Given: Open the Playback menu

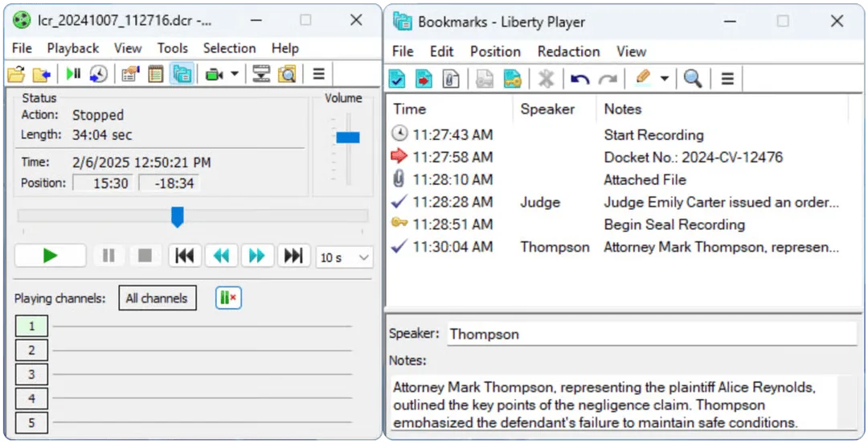Looking at the screenshot, I should [x=73, y=48].
